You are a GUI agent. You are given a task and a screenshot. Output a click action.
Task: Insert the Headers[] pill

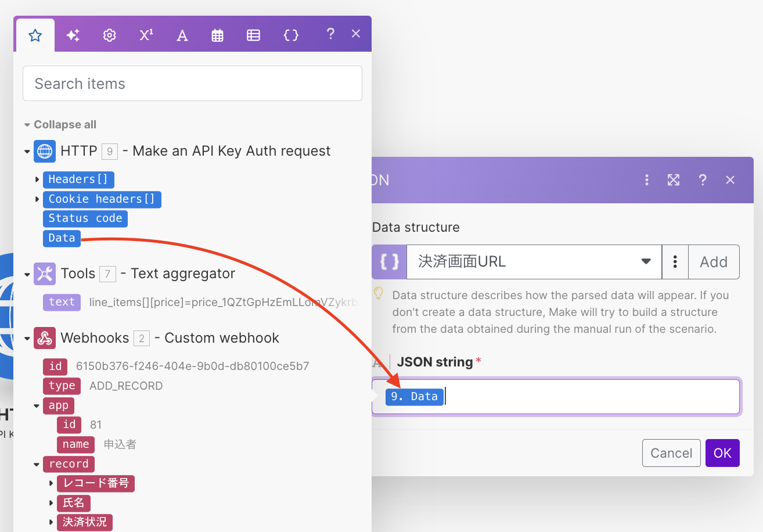(79, 179)
